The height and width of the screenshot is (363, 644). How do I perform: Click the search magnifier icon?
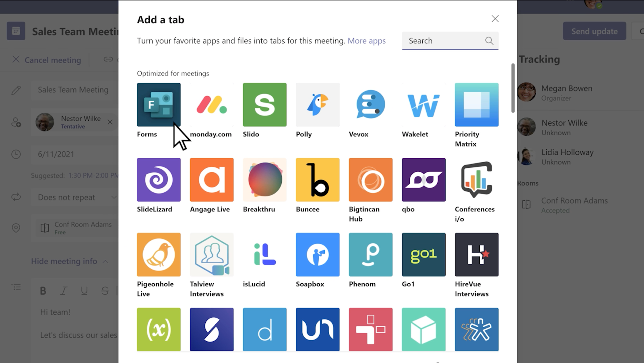(x=489, y=41)
